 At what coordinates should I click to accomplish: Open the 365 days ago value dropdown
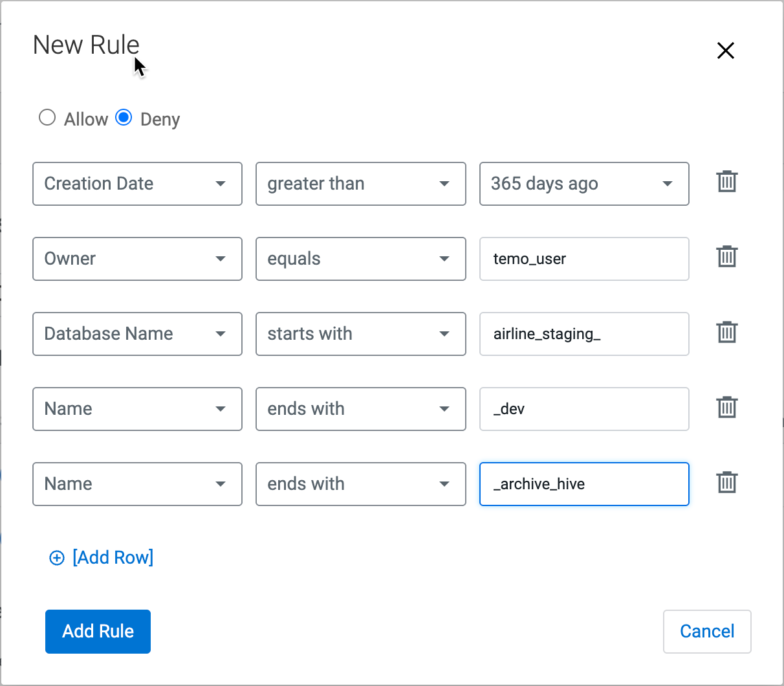[583, 184]
